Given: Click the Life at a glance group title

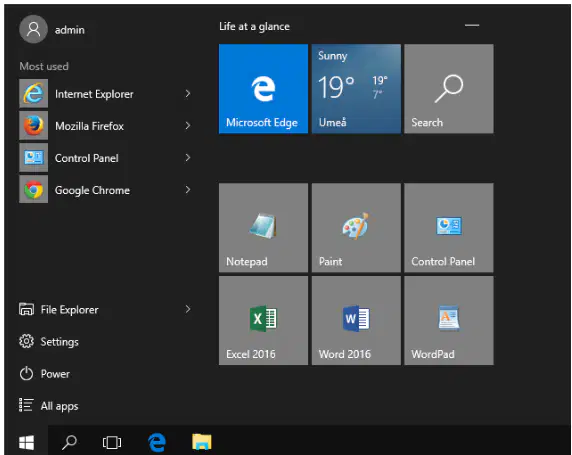Looking at the screenshot, I should click(255, 26).
